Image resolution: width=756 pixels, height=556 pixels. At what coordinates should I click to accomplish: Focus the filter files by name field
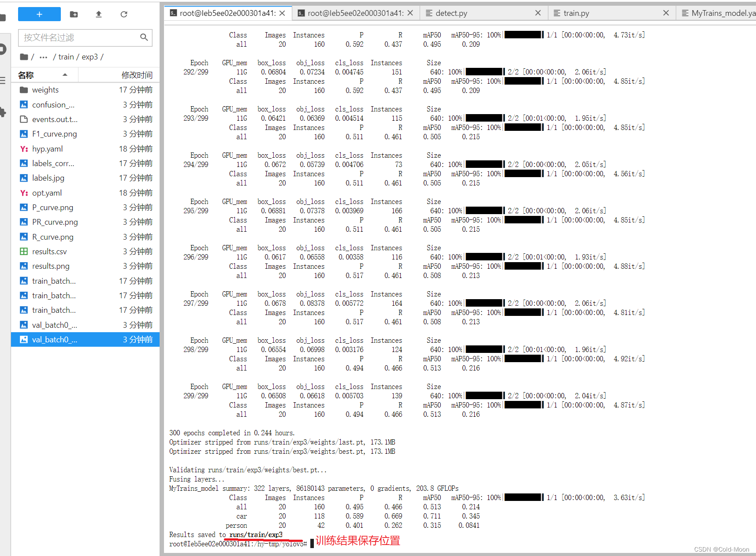(85, 37)
